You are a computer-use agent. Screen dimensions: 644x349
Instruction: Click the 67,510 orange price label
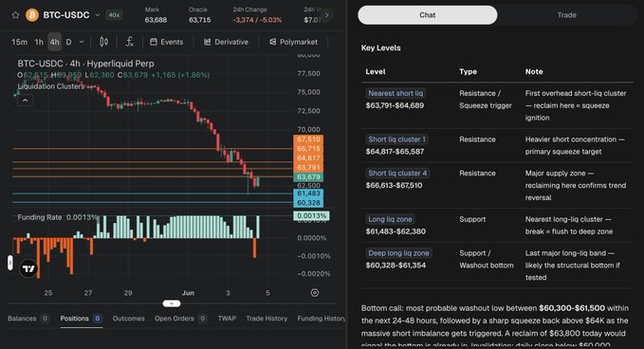pyautogui.click(x=308, y=139)
